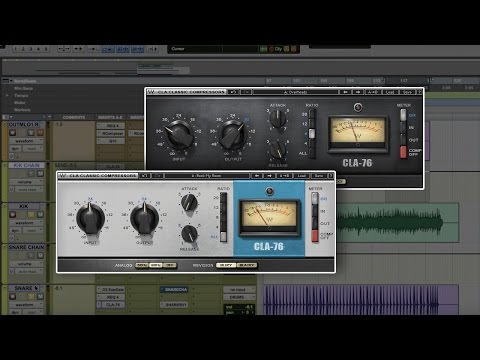
Task: Click the Redo button in the silver CLA-76 toolbar
Action: [x=158, y=176]
